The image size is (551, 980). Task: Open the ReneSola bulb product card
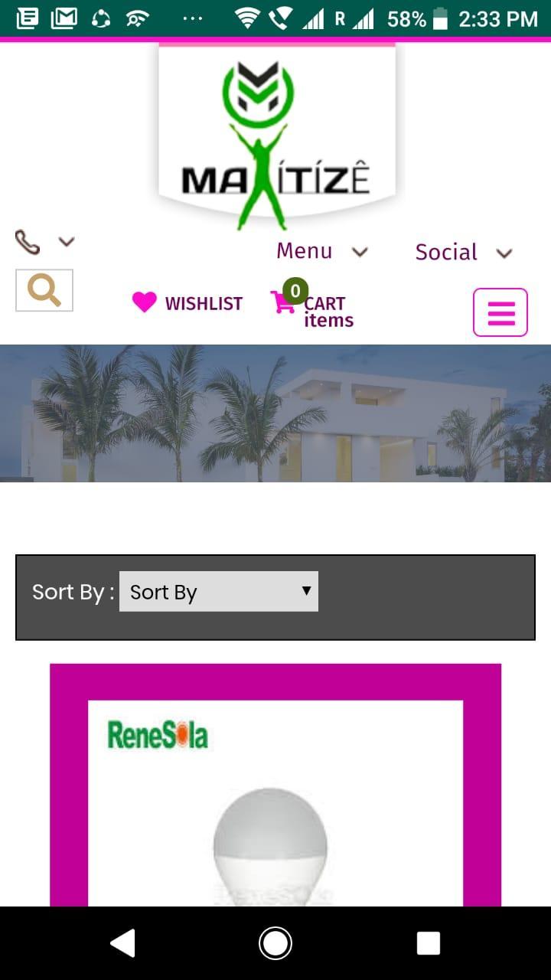coord(275,785)
